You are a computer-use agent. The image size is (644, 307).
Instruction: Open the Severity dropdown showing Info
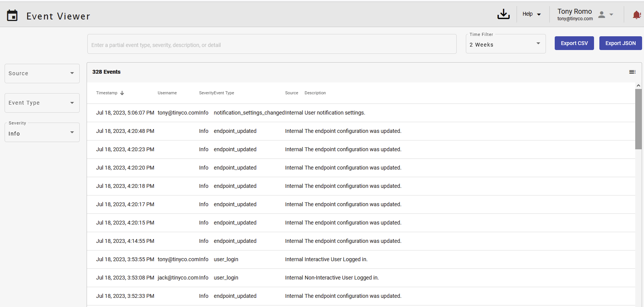pyautogui.click(x=42, y=132)
